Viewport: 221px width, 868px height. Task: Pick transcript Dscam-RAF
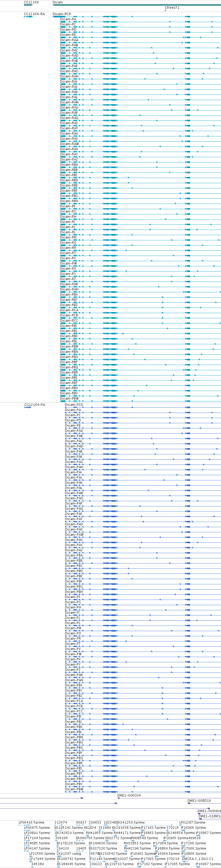[69, 66]
